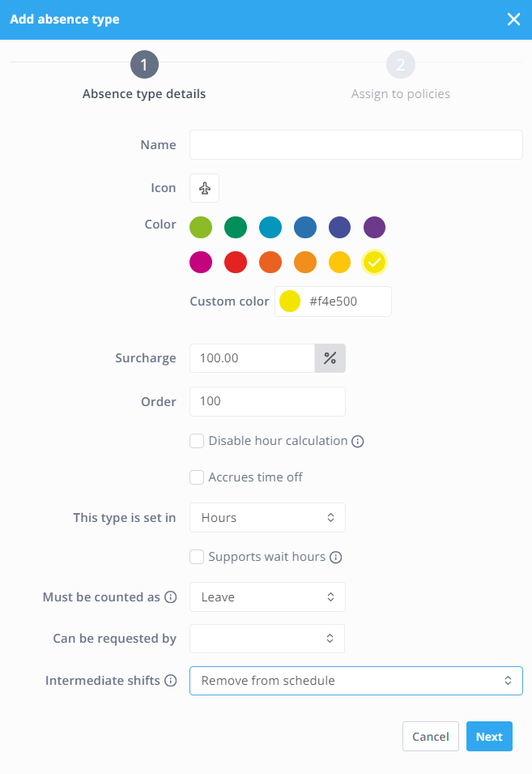Screen dimensions: 532x774
Task: Open the Hours type dropdown
Action: point(267,517)
